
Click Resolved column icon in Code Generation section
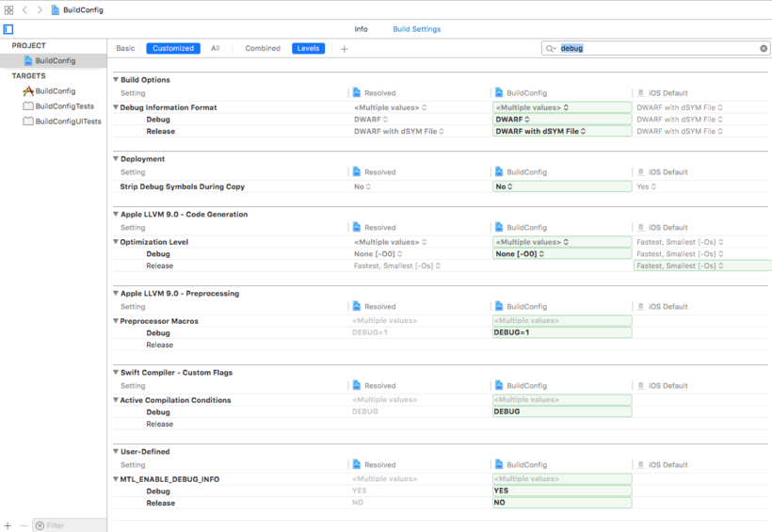357,227
